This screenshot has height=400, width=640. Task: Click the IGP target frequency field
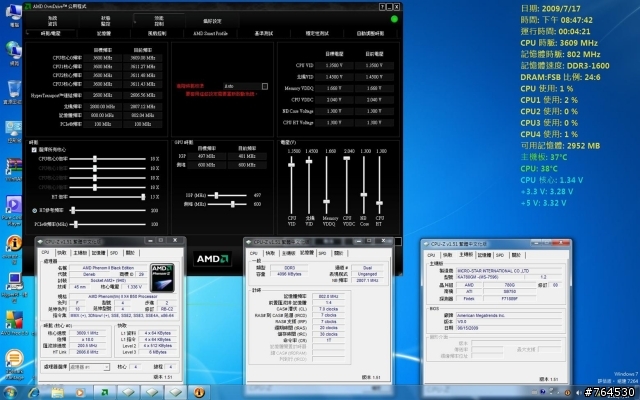pyautogui.click(x=207, y=156)
